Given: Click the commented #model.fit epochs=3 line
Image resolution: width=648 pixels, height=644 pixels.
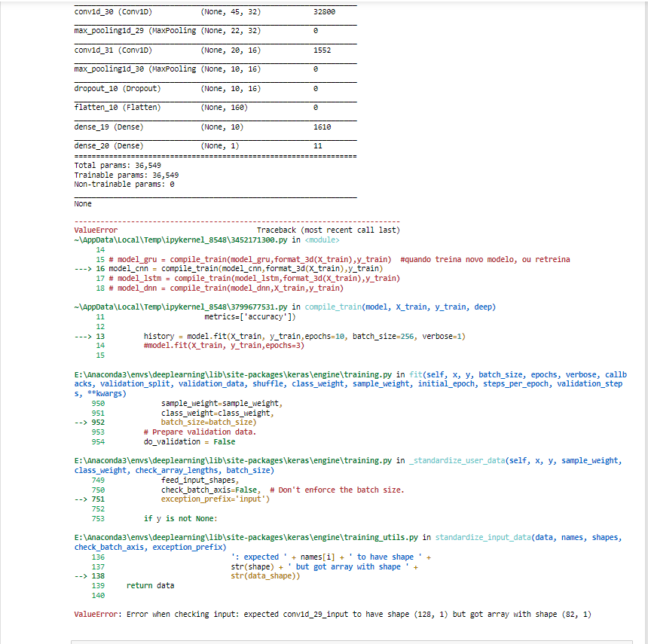Looking at the screenshot, I should 224,346.
